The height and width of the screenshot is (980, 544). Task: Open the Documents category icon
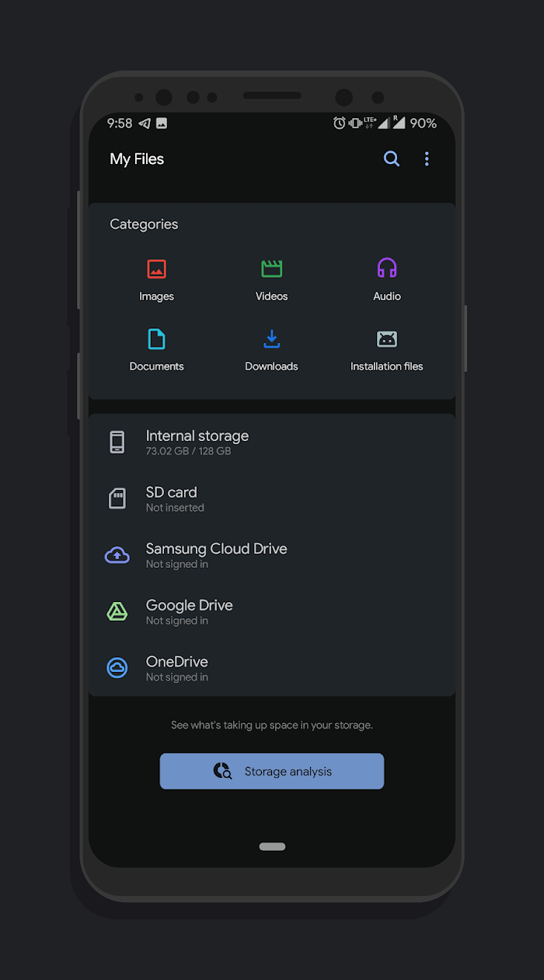tap(156, 339)
